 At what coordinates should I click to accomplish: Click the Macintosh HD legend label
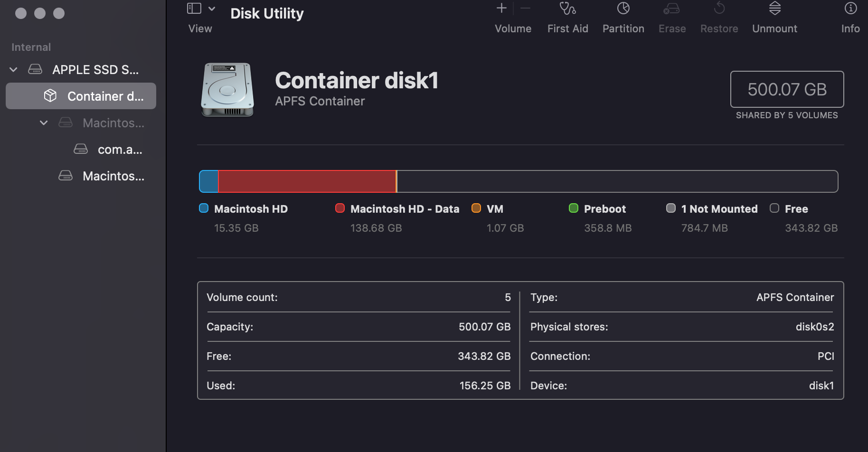(251, 209)
